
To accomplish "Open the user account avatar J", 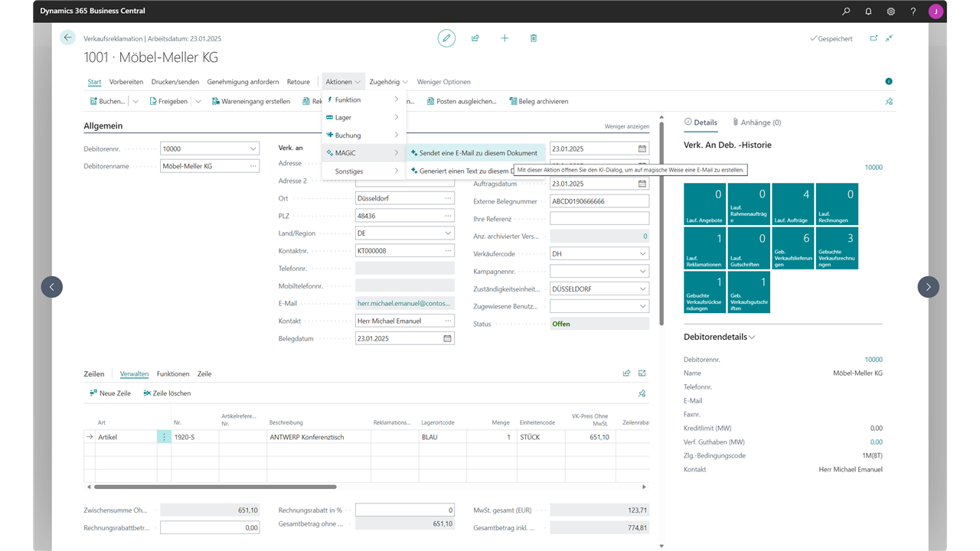I will click(936, 11).
